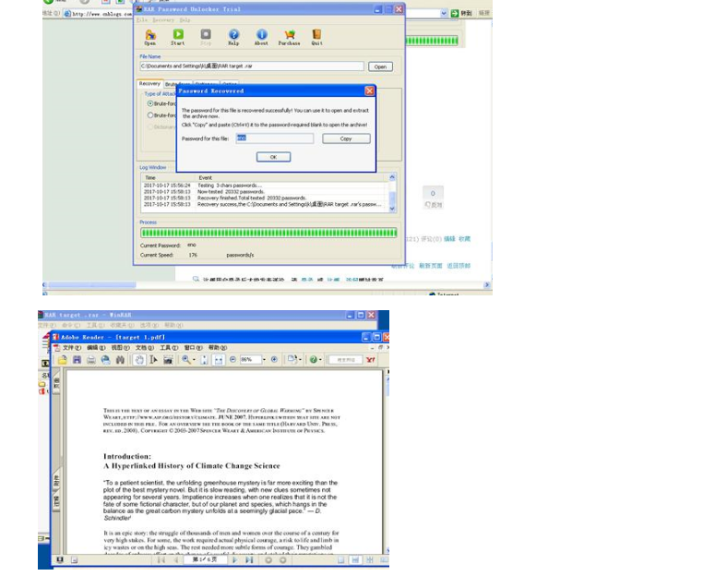Click the File Name path field
Viewport: 715px width, 588px height.
point(252,66)
